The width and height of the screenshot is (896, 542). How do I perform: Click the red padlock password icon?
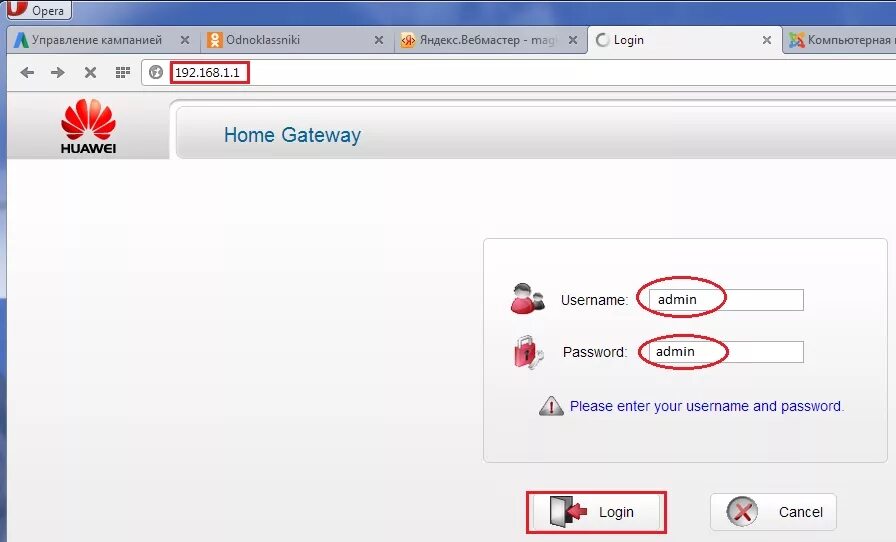tap(527, 352)
